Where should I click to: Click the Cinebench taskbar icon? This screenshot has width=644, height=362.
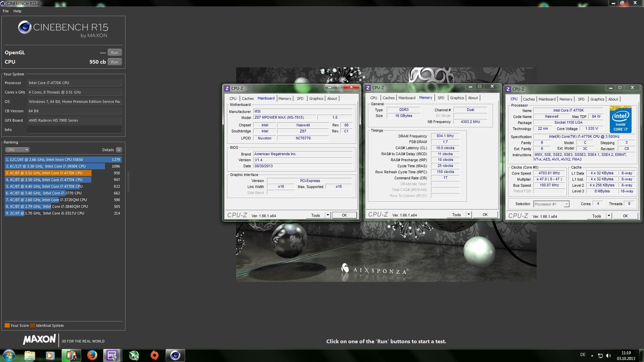pyautogui.click(x=175, y=355)
